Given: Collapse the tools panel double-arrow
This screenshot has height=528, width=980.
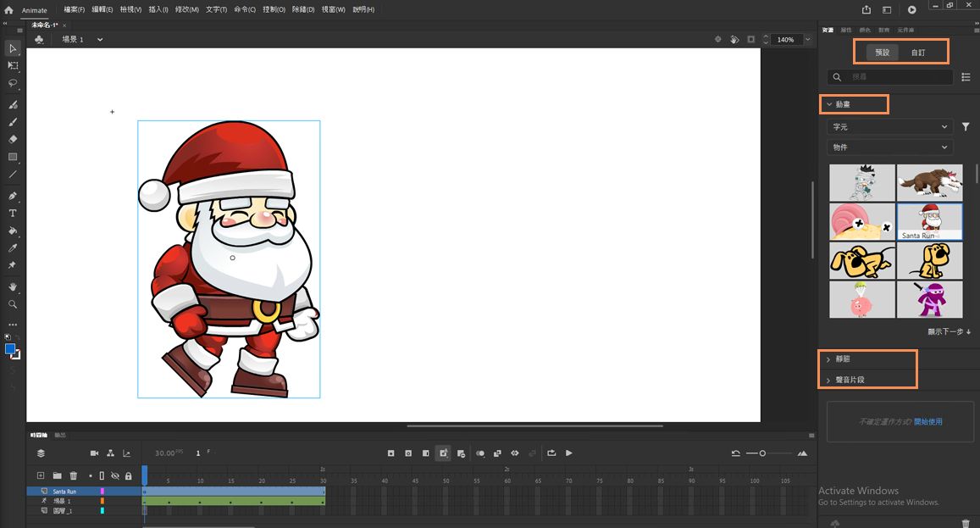Looking at the screenshot, I should click(5, 23).
